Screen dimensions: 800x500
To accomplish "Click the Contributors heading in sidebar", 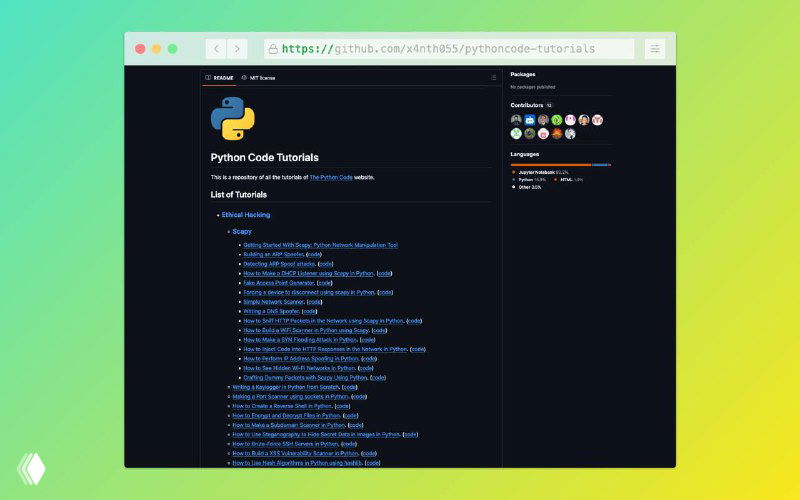I will click(527, 105).
